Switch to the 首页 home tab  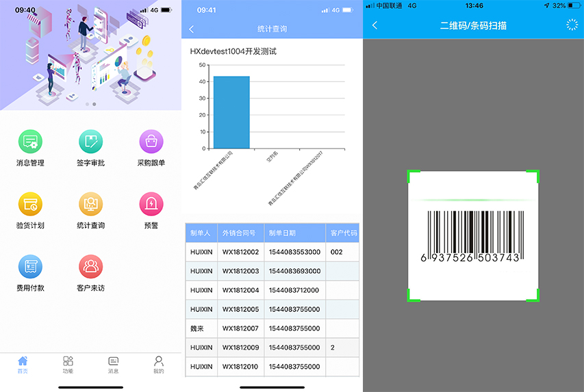coord(23,365)
